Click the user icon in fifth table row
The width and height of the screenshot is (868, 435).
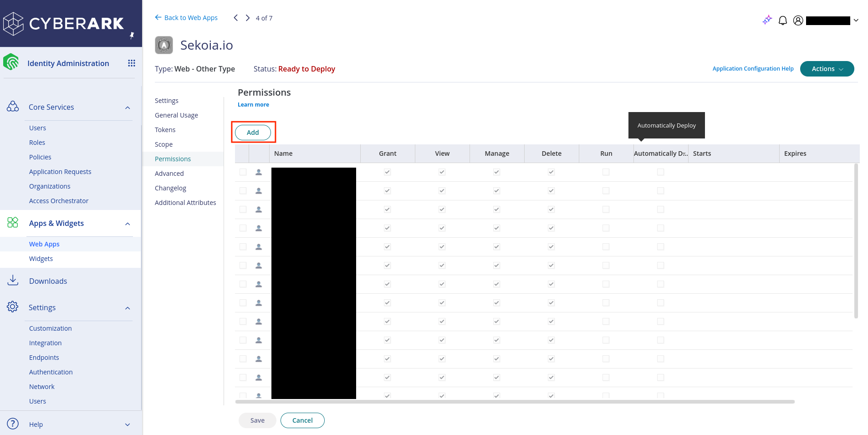coord(259,247)
